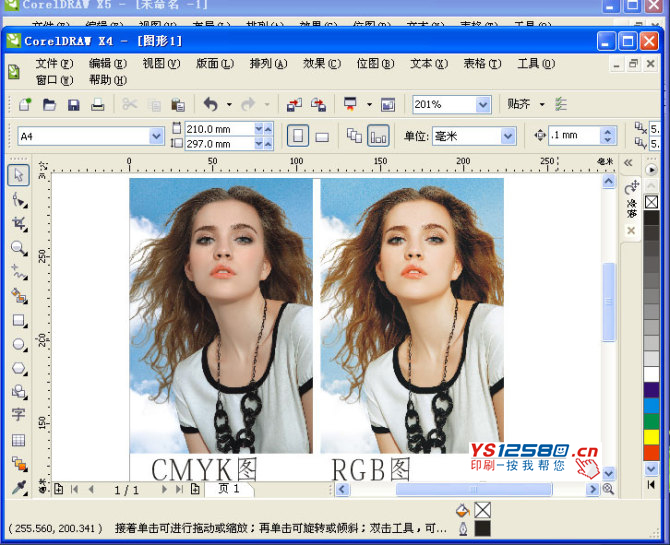Open the 文件(F) menu
Viewport: 670px width, 545px height.
click(x=54, y=64)
